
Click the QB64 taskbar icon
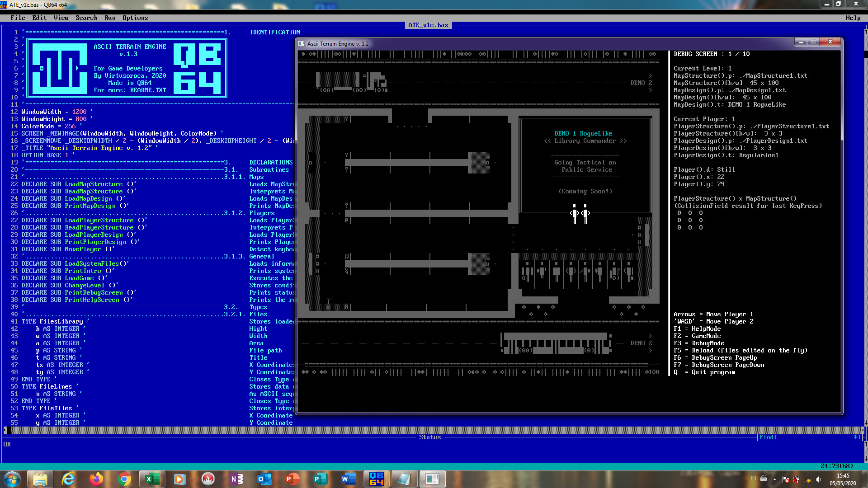tap(376, 479)
